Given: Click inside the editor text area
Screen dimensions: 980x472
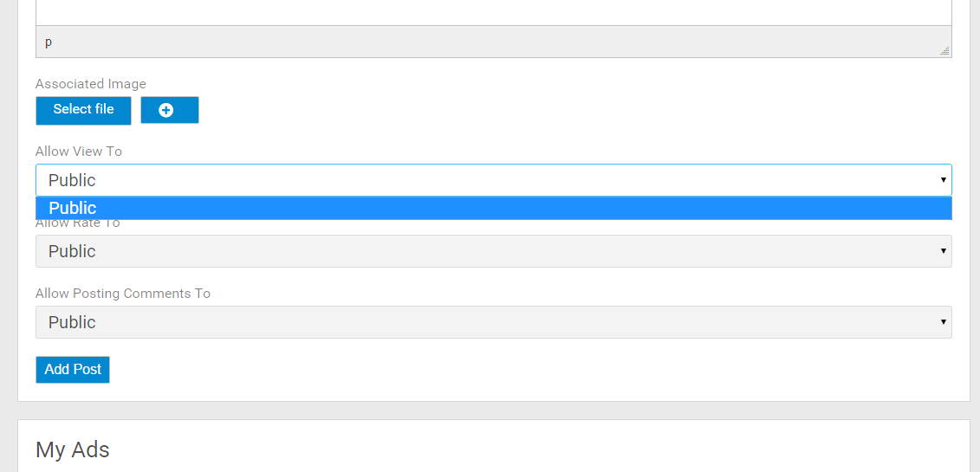Looking at the screenshot, I should tap(493, 12).
